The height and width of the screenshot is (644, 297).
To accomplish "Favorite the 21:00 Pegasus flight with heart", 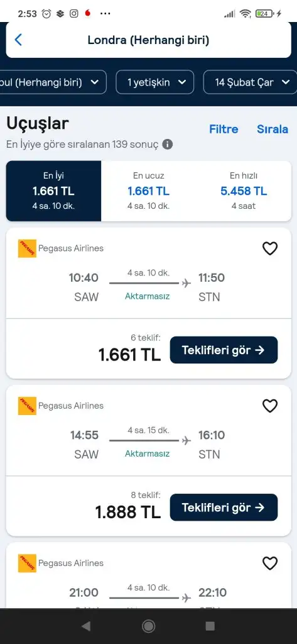I will 270,563.
